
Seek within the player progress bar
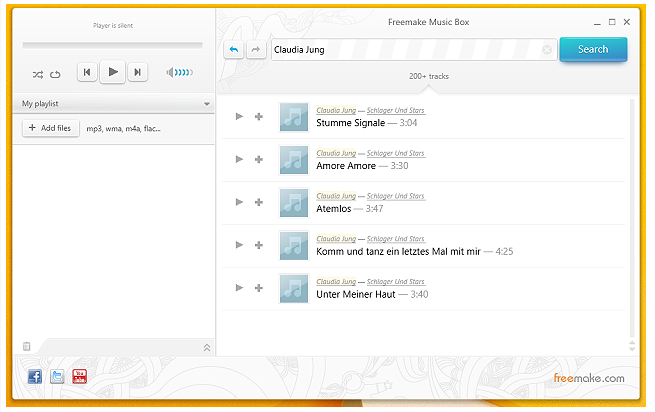pyautogui.click(x=113, y=45)
